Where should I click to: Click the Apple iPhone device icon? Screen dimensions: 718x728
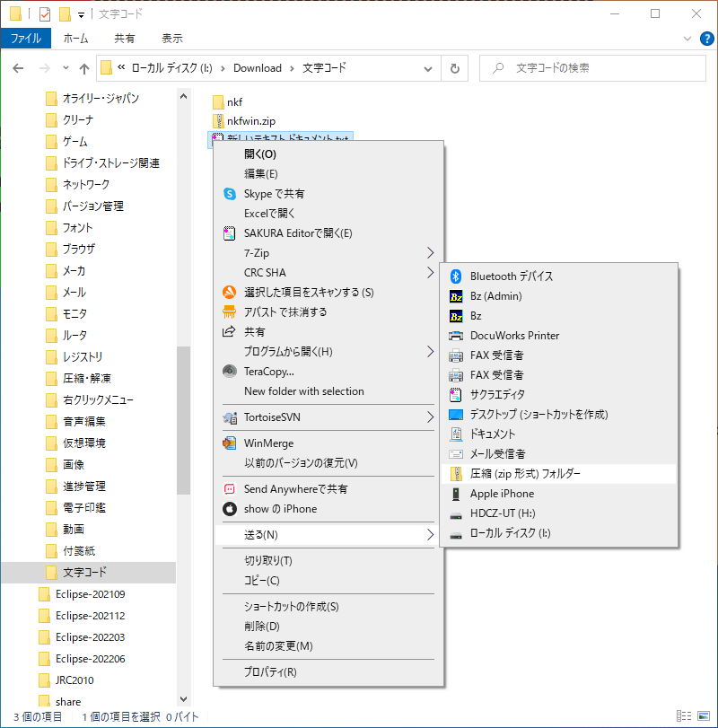(456, 494)
